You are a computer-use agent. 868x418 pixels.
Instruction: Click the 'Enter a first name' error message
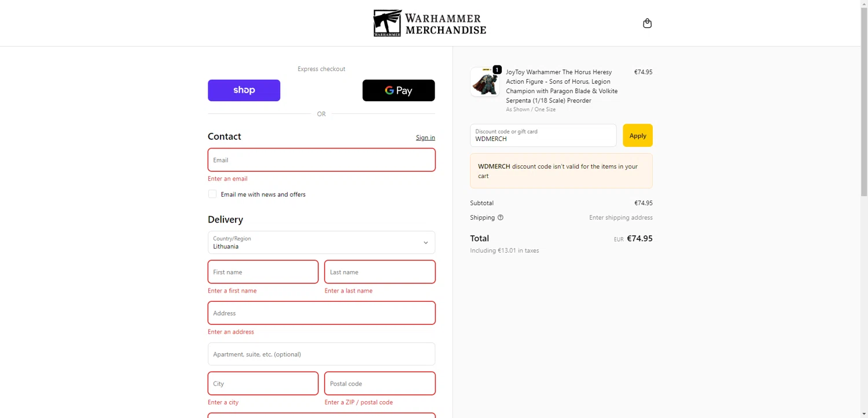(x=232, y=291)
